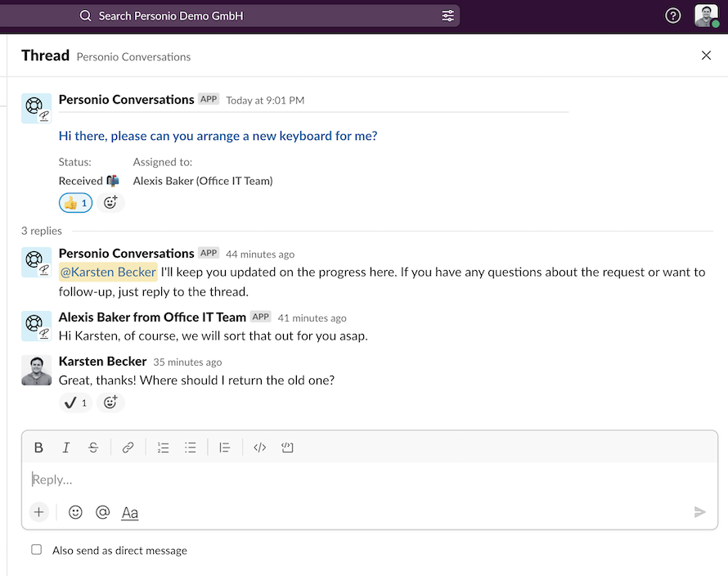
Task: Add reaction to Karsten Becker's reply
Action: pyautogui.click(x=110, y=403)
